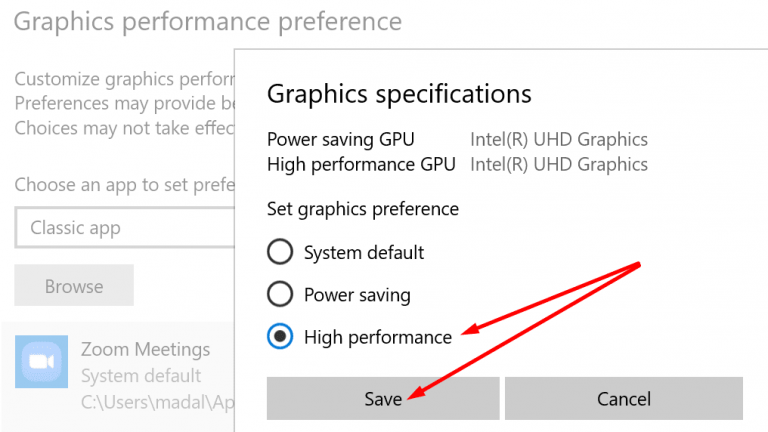The image size is (768, 432).
Task: Click Intel UHD Graphics beside Power saving GPU
Action: coord(559,140)
